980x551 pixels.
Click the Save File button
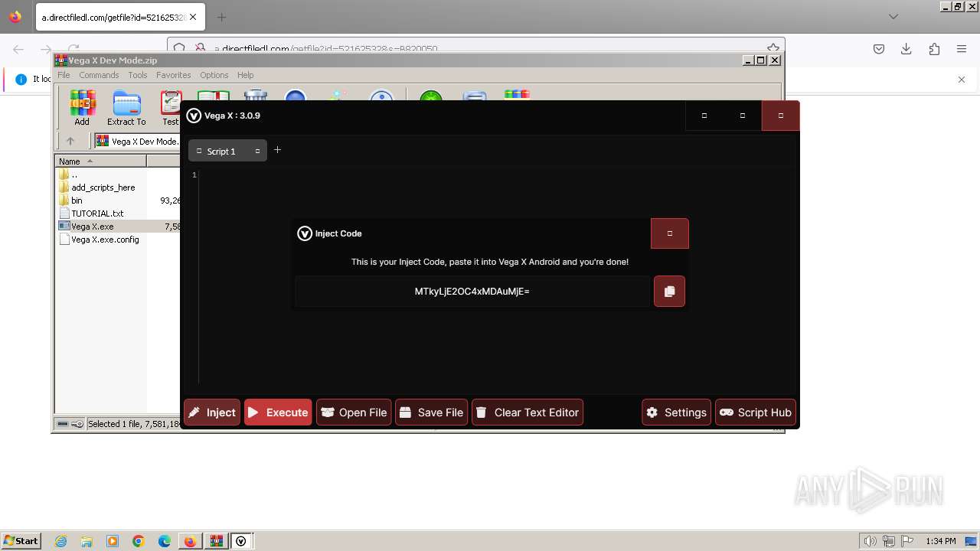pos(431,412)
